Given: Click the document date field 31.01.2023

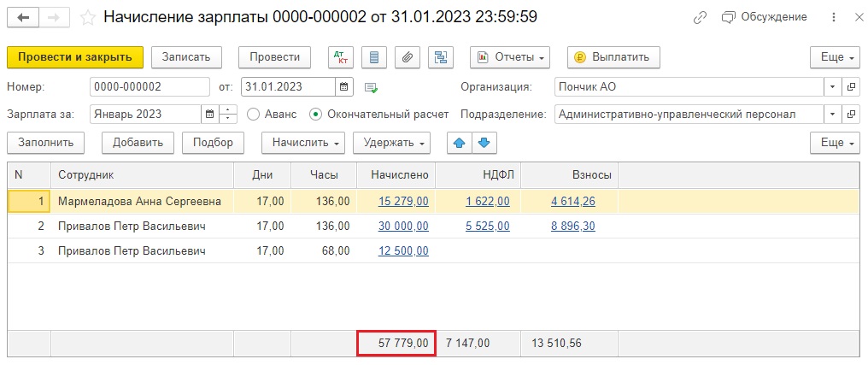Looking at the screenshot, I should click(289, 86).
